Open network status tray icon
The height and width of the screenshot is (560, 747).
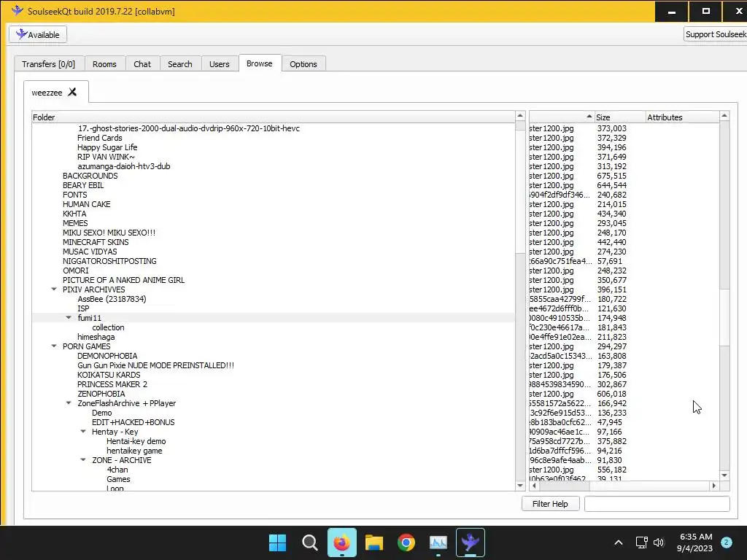click(x=641, y=542)
